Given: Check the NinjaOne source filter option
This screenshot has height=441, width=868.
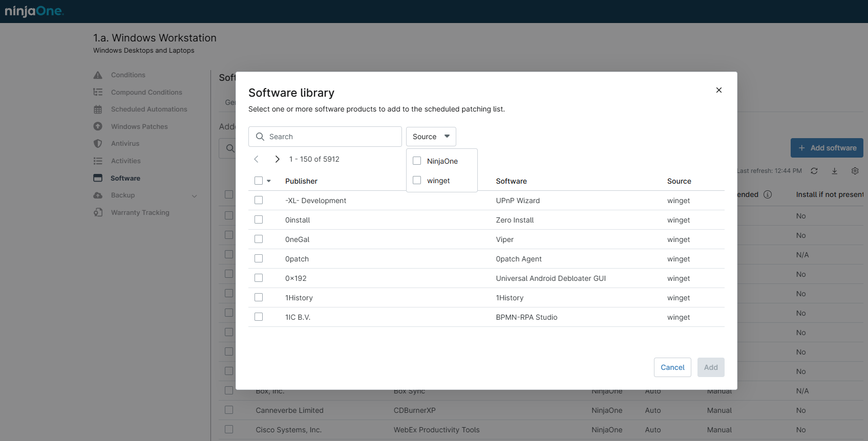Looking at the screenshot, I should (x=417, y=161).
